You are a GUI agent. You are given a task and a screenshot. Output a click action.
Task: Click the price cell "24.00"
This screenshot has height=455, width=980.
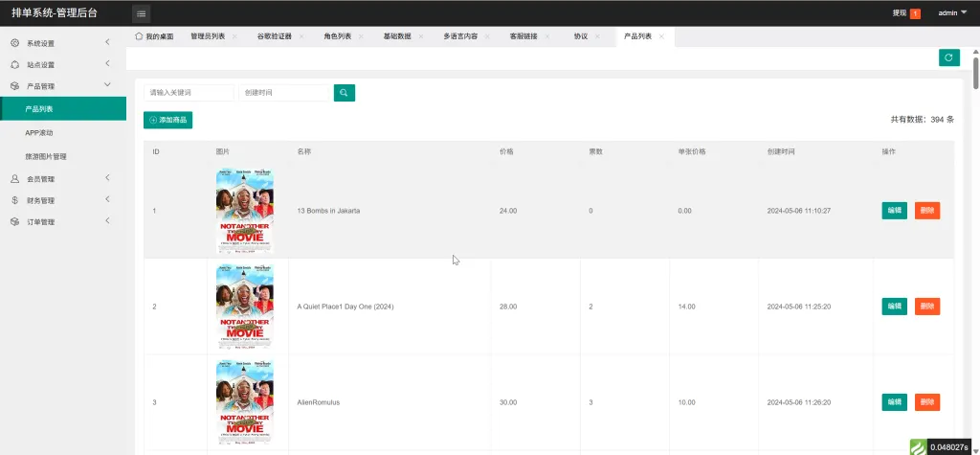point(508,211)
